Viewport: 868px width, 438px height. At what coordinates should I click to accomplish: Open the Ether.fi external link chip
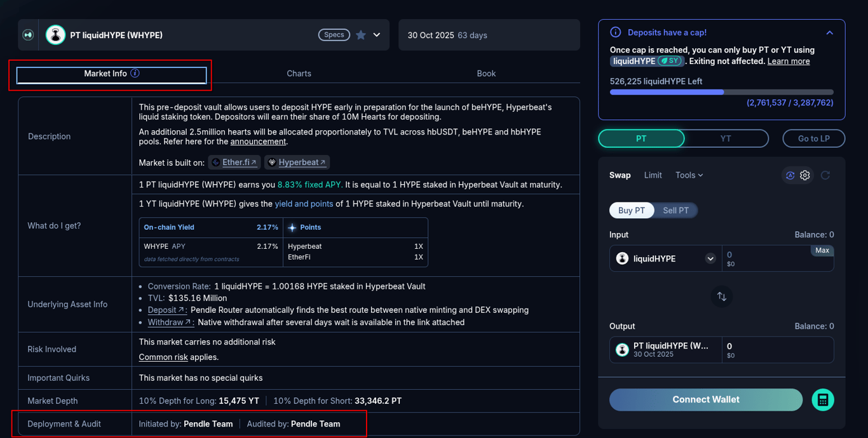234,163
